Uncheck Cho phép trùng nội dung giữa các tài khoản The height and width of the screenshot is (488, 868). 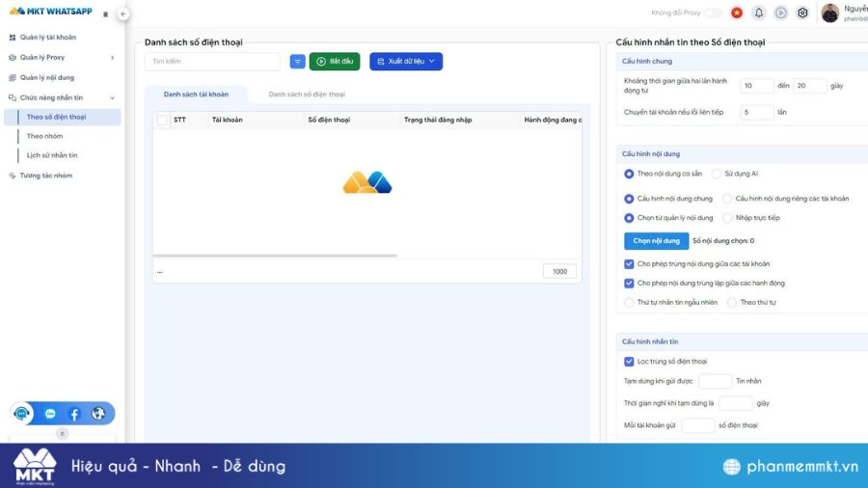[629, 264]
